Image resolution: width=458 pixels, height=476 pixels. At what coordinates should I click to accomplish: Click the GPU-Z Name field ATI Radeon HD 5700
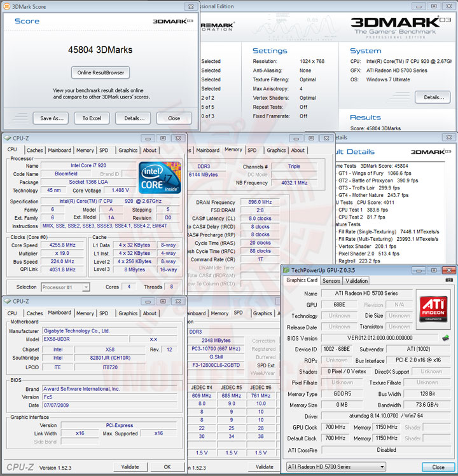tap(366, 293)
